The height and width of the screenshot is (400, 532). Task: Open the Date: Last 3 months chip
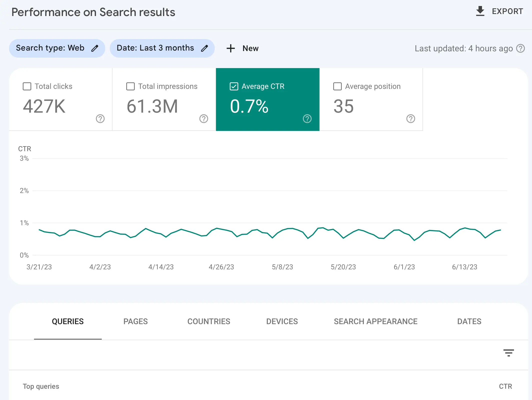155,48
